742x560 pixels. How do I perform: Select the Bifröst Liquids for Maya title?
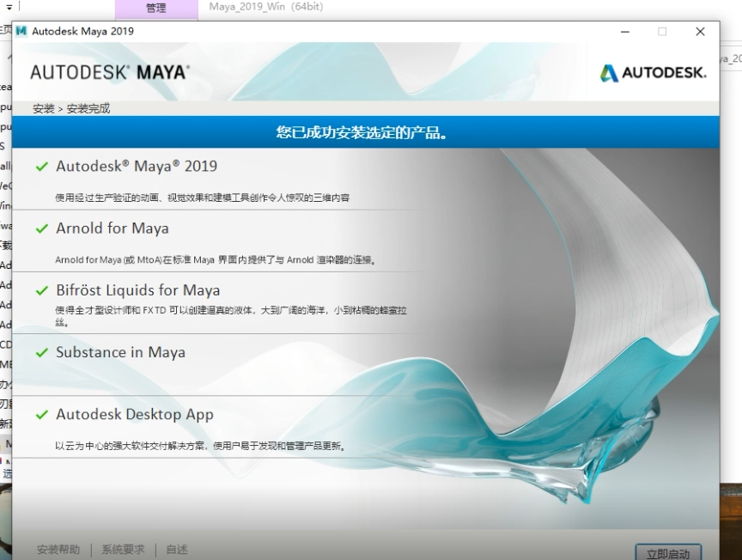pyautogui.click(x=137, y=290)
